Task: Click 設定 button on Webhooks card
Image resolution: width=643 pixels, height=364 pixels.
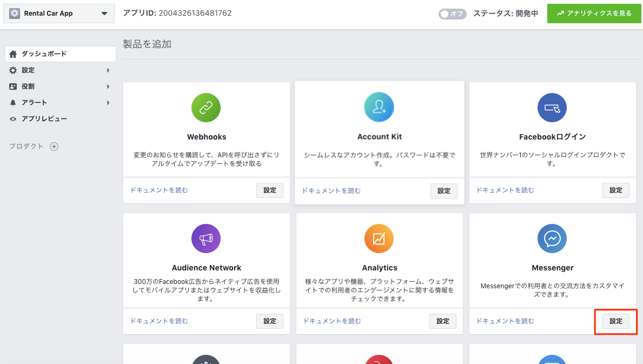Action: coord(270,190)
